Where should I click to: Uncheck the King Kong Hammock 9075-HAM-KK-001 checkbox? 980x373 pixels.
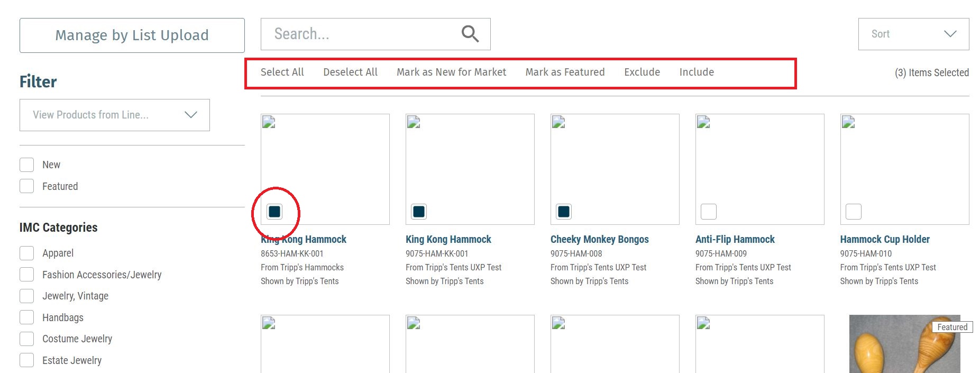point(419,212)
